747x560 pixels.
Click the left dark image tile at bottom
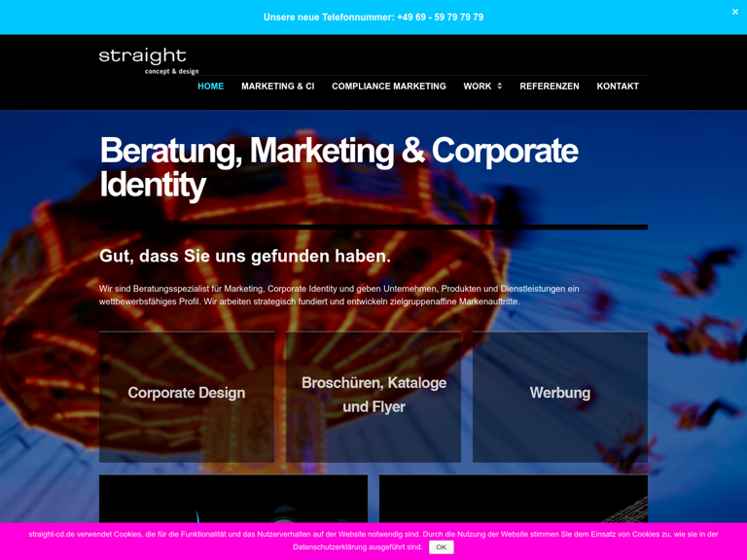click(233, 499)
